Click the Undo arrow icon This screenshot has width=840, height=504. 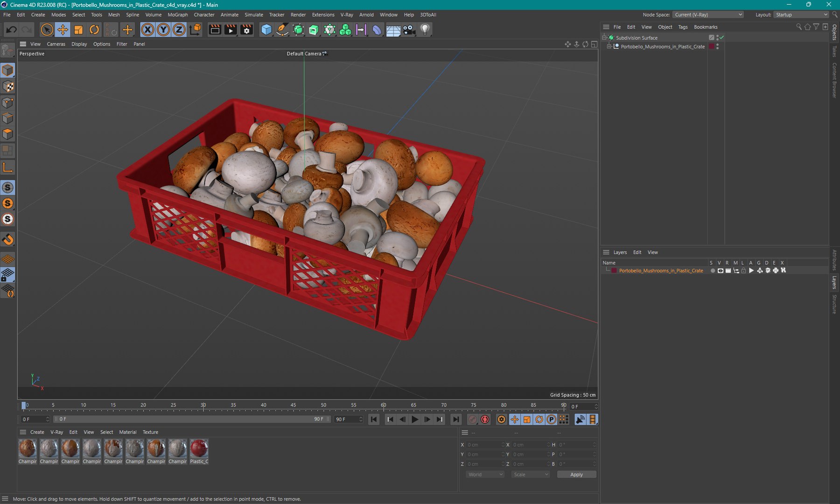(x=11, y=30)
